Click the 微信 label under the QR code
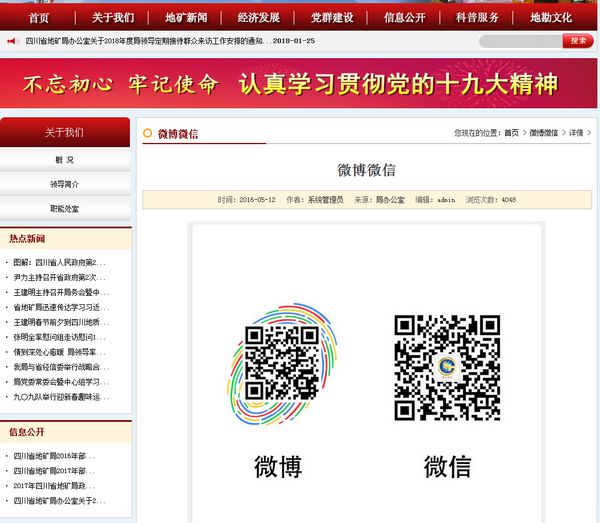This screenshot has width=600, height=523. point(447,467)
